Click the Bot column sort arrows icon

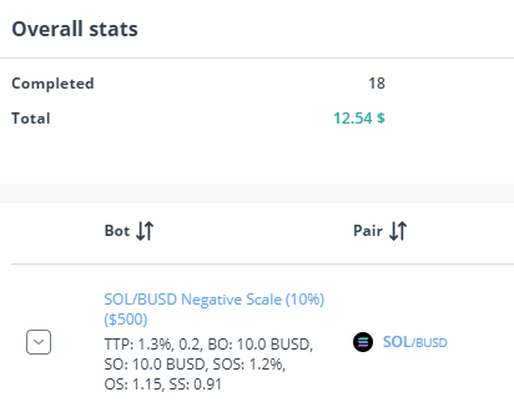(145, 231)
